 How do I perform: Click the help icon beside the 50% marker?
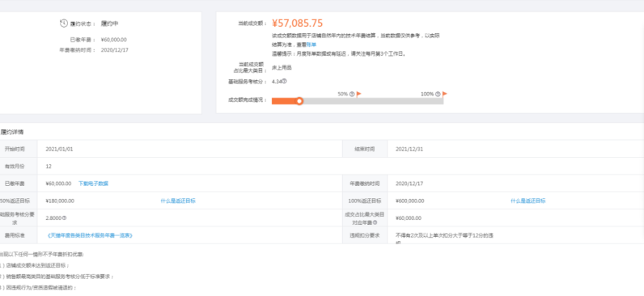click(x=352, y=94)
